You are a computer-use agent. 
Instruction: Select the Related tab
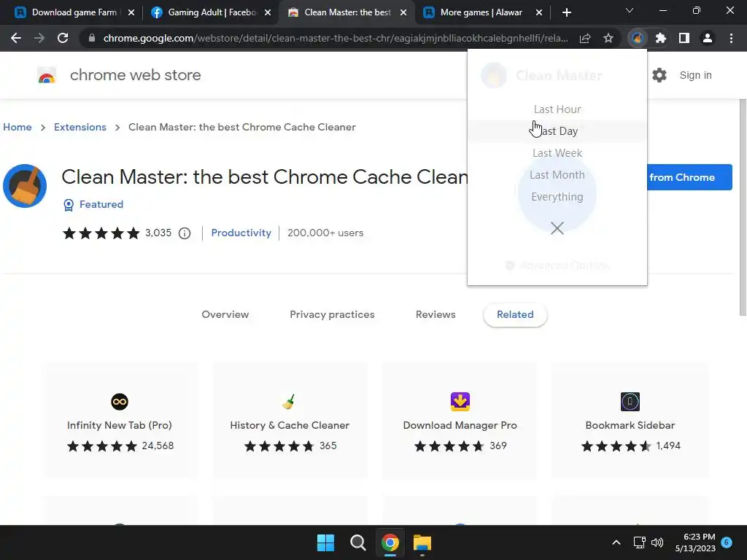tap(515, 315)
